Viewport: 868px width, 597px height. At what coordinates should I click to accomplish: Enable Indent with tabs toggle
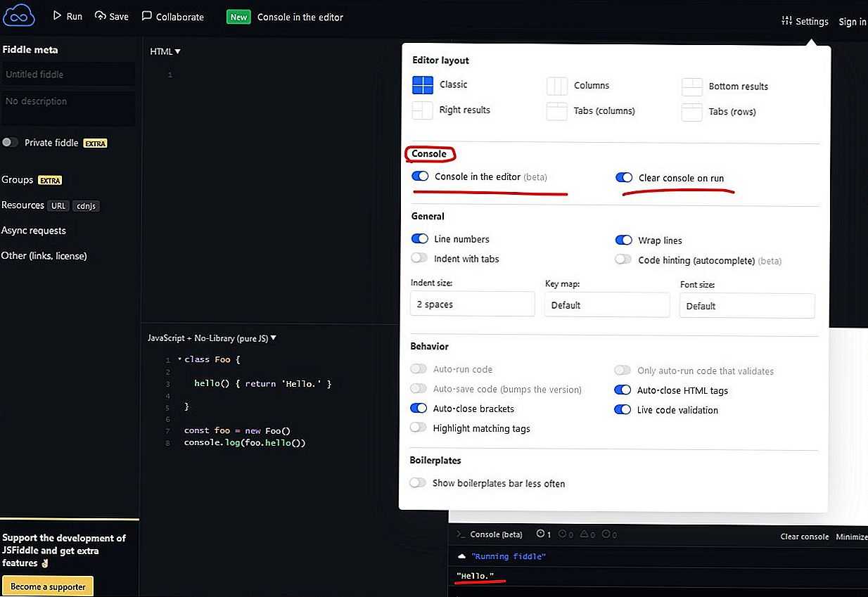pyautogui.click(x=419, y=258)
